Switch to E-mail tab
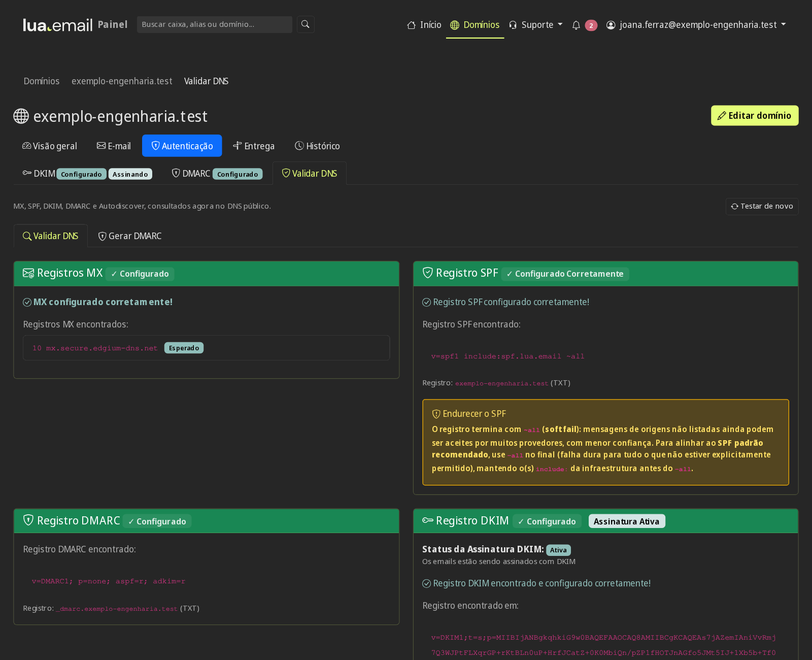Screen dimensions: 812x660 [114, 146]
